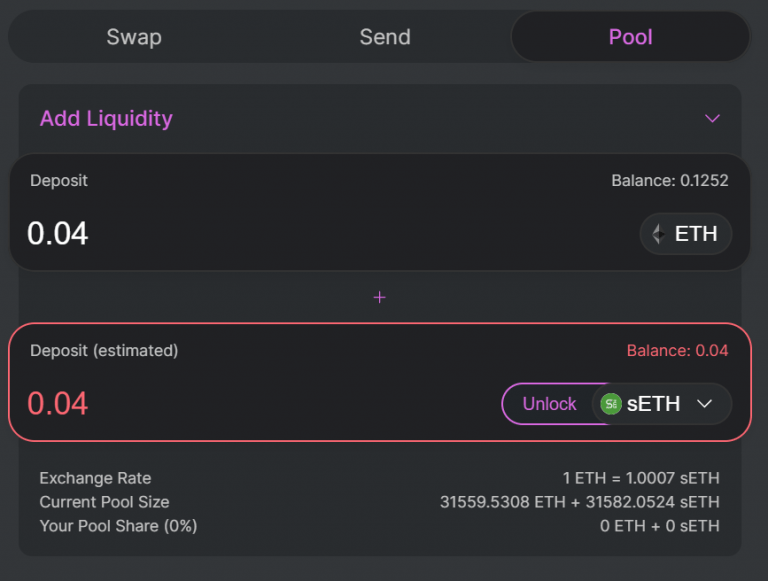Click the ETH deposit amount field
The image size is (768, 581).
click(x=200, y=234)
